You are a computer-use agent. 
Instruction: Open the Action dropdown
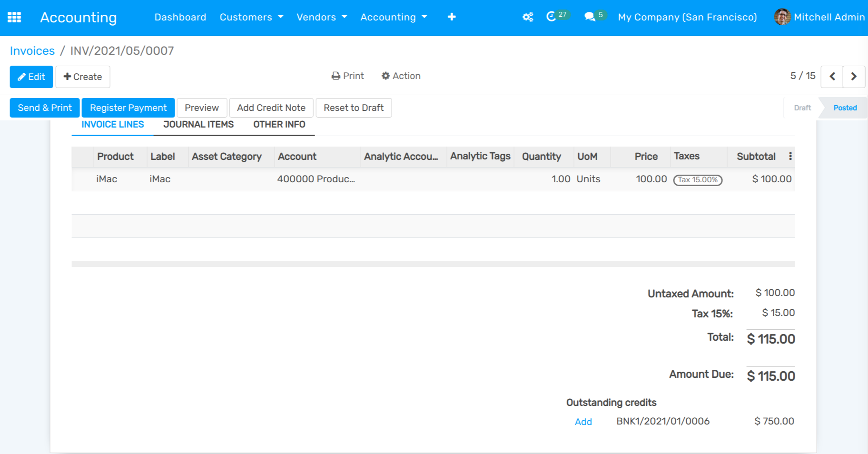(x=401, y=76)
